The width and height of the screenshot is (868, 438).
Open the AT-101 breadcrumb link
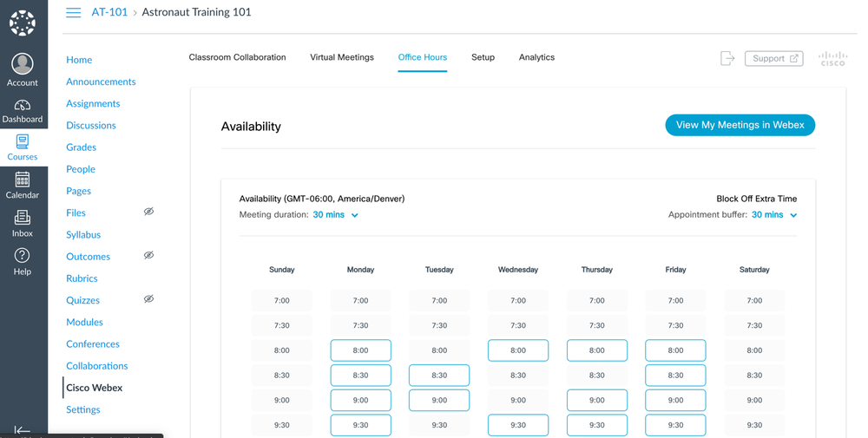(x=109, y=12)
